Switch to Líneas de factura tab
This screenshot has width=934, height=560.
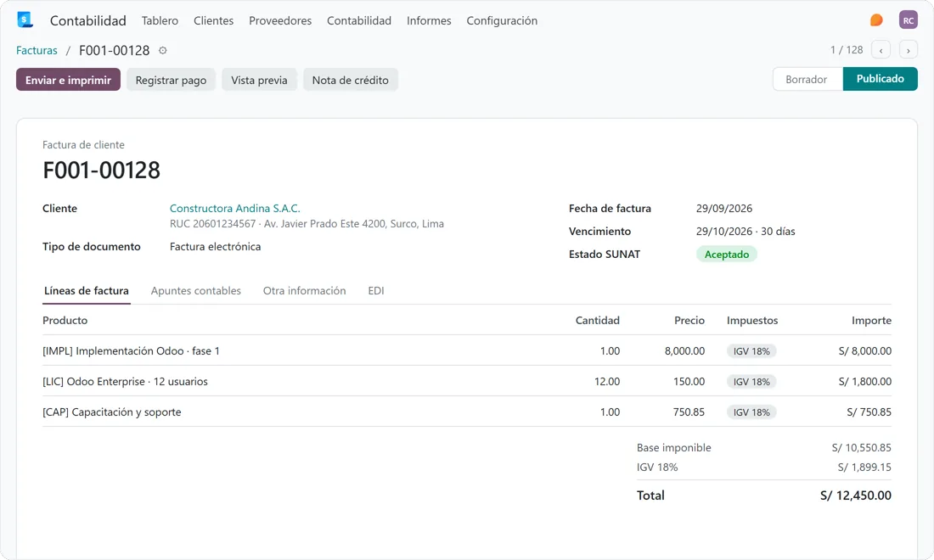87,291
